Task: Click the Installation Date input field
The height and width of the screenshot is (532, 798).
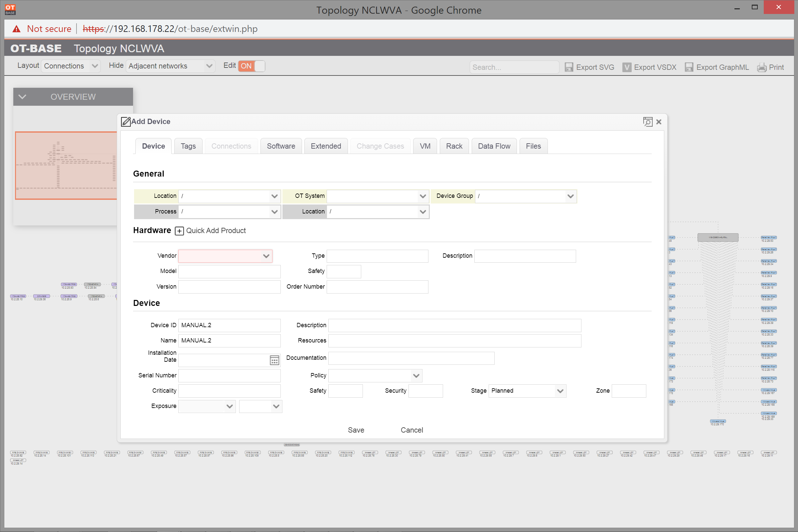Action: pyautogui.click(x=224, y=360)
